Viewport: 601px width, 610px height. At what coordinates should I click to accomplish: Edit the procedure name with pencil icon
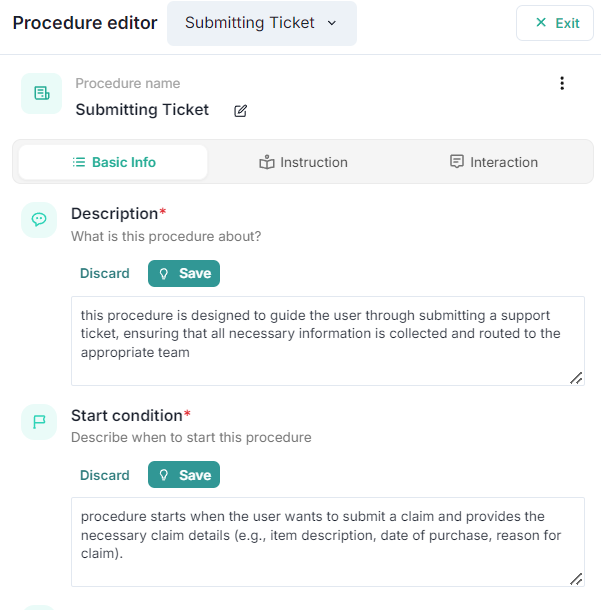tap(240, 111)
